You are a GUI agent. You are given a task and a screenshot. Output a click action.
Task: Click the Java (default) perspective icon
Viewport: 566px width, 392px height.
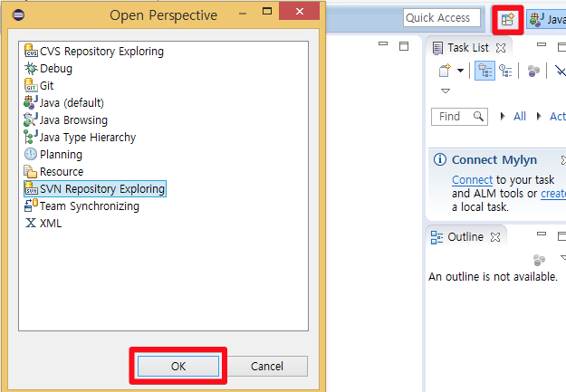[31, 102]
